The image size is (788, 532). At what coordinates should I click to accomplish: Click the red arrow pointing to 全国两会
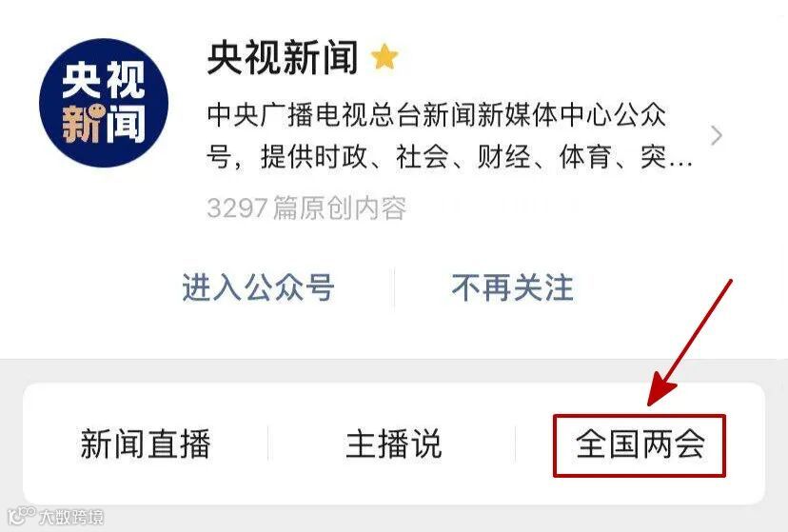[x=689, y=343]
